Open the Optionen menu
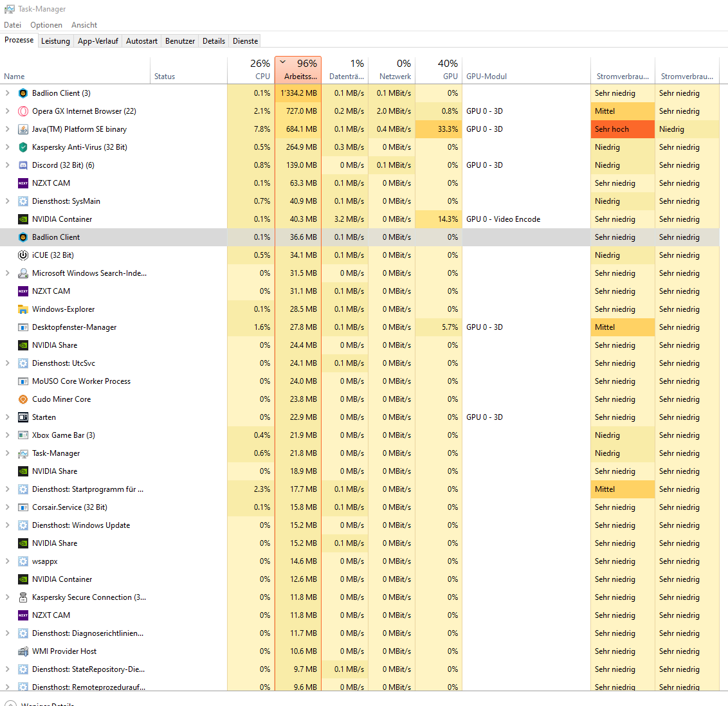 46,25
